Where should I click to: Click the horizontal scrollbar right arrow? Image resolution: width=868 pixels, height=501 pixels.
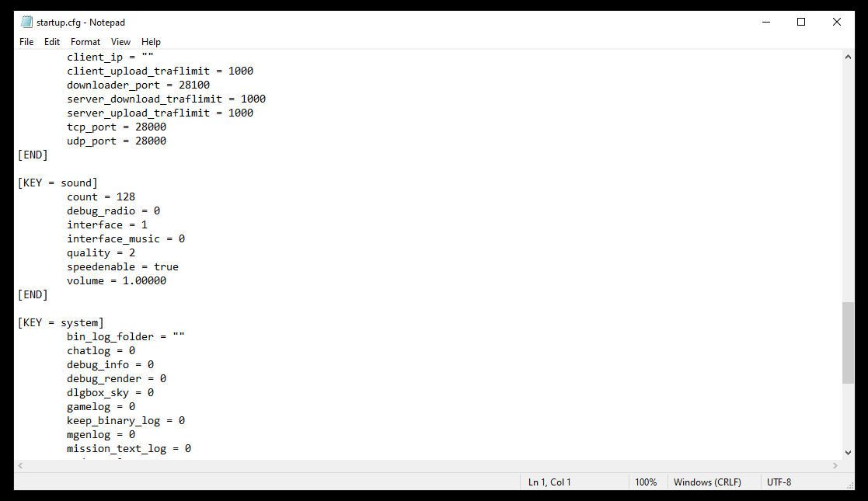coord(835,465)
